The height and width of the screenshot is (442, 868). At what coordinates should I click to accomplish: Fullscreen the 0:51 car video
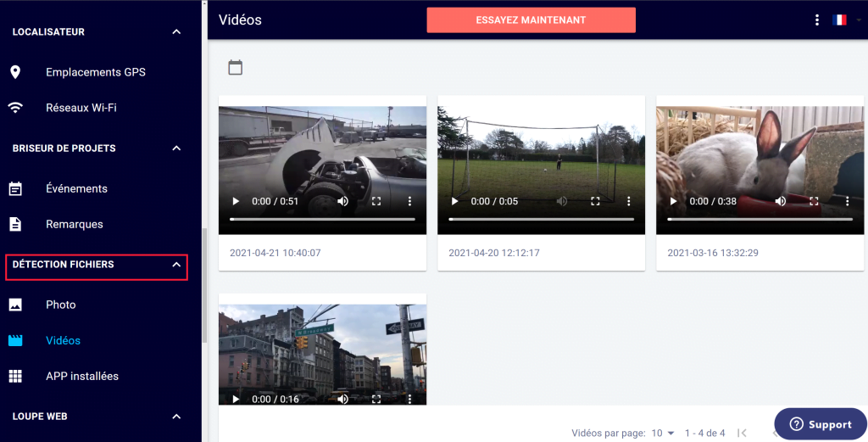point(376,201)
